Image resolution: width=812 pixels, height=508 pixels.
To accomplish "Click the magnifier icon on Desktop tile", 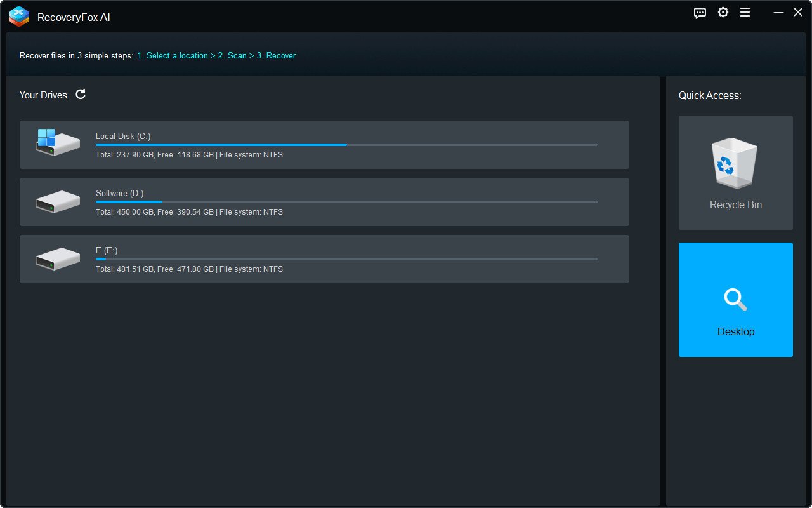I will point(736,299).
